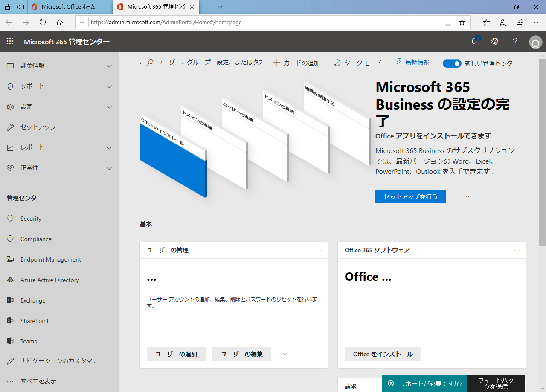Click the サポート headset icon

[x=10, y=86]
